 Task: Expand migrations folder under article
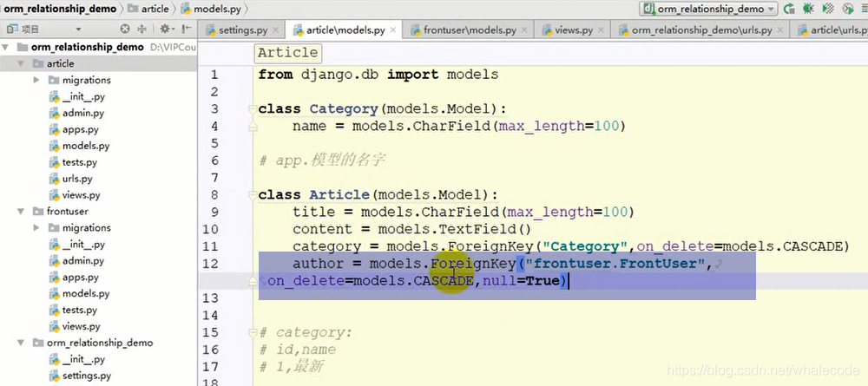pos(36,80)
